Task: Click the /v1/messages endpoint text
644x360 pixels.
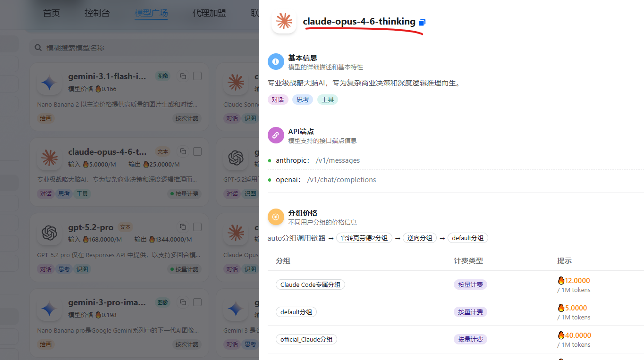Action: [x=338, y=160]
